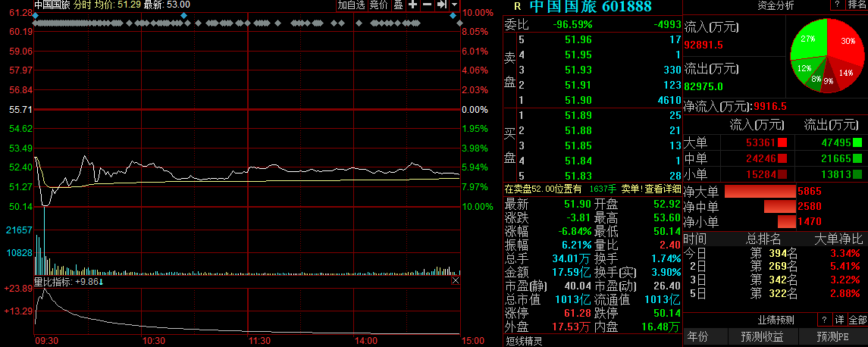Click the 27% green pie slice
This screenshot has width=868, height=347.
(x=807, y=40)
